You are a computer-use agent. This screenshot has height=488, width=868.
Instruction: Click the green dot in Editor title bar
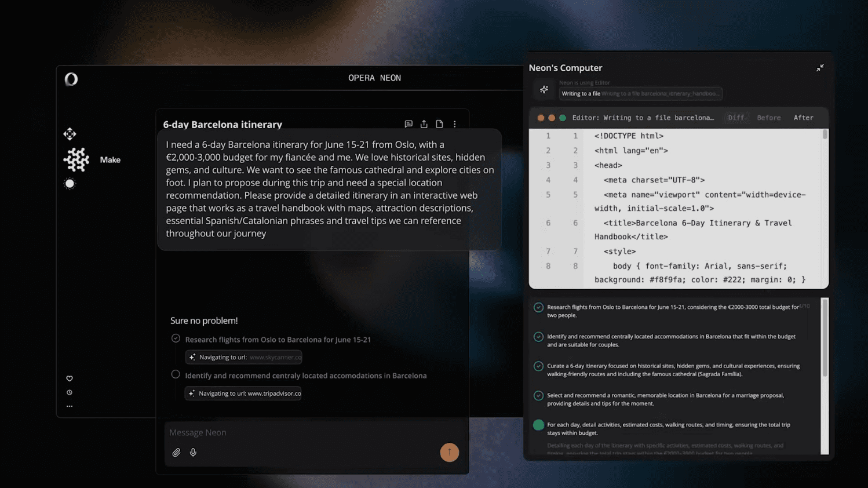563,118
